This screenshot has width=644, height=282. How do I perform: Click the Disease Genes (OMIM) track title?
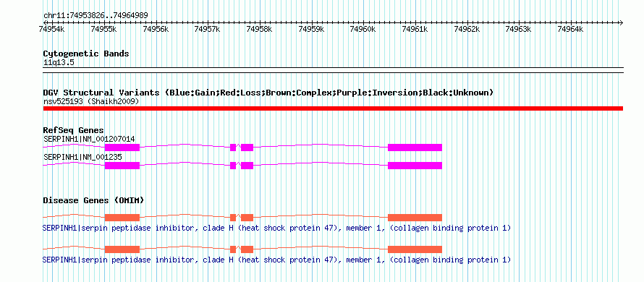(93, 200)
